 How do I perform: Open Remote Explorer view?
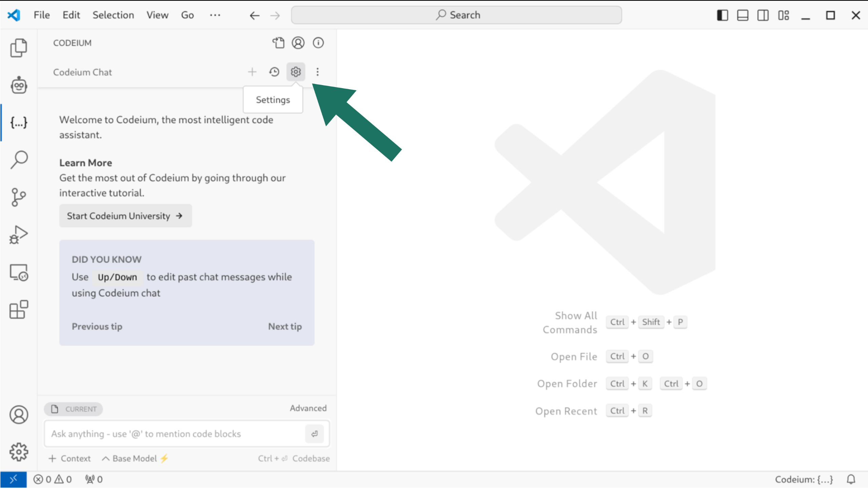pyautogui.click(x=19, y=273)
